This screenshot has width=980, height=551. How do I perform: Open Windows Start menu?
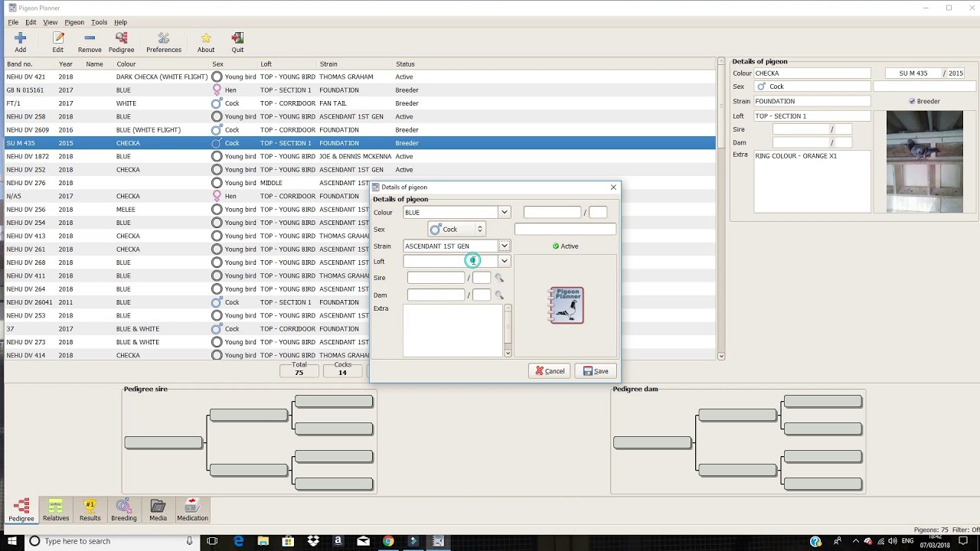pyautogui.click(x=12, y=541)
